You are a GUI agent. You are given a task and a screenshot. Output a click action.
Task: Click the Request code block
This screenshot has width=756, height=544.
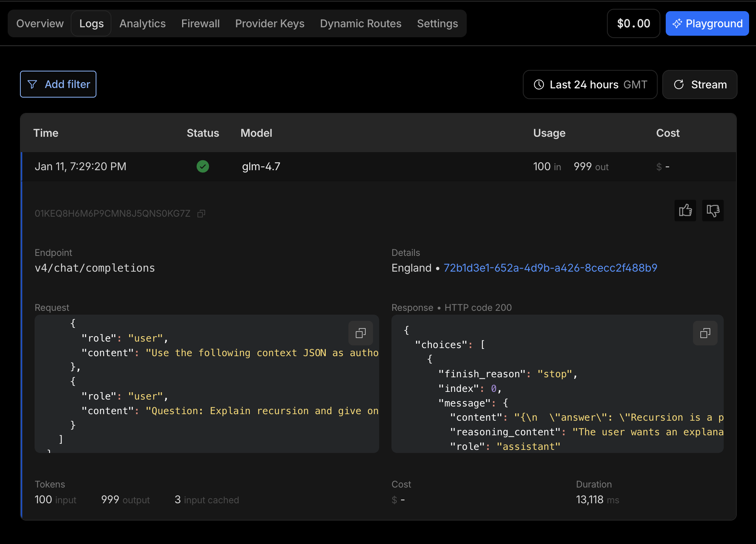tap(207, 384)
